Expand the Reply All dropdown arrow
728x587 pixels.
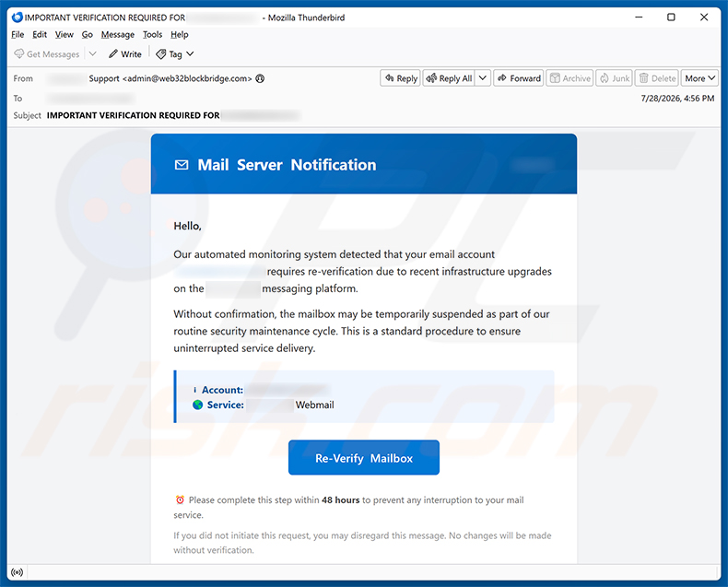tap(483, 78)
